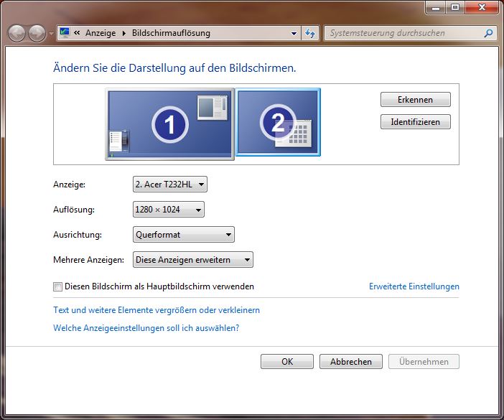Image resolution: width=504 pixels, height=420 pixels.
Task: Open the Erweiterte Einstellungen link
Action: pos(414,286)
